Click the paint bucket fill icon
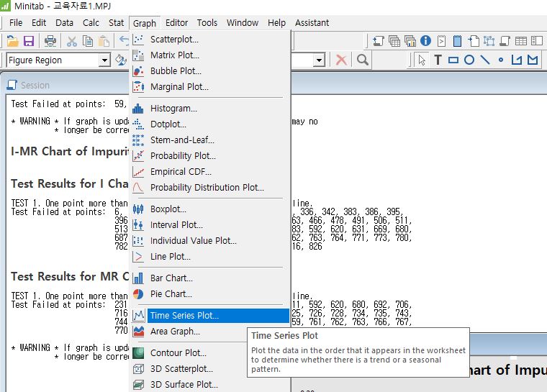 click(121, 60)
